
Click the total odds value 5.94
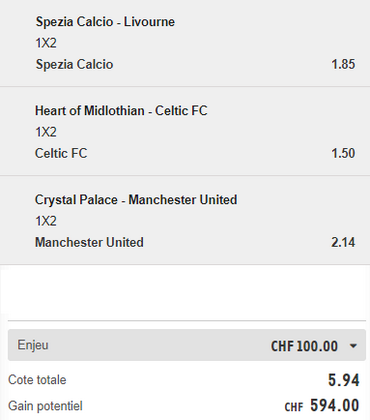tap(344, 380)
